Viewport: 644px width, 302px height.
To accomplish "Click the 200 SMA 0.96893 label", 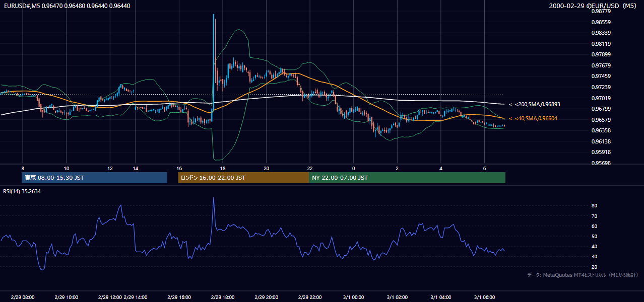I will [535, 105].
